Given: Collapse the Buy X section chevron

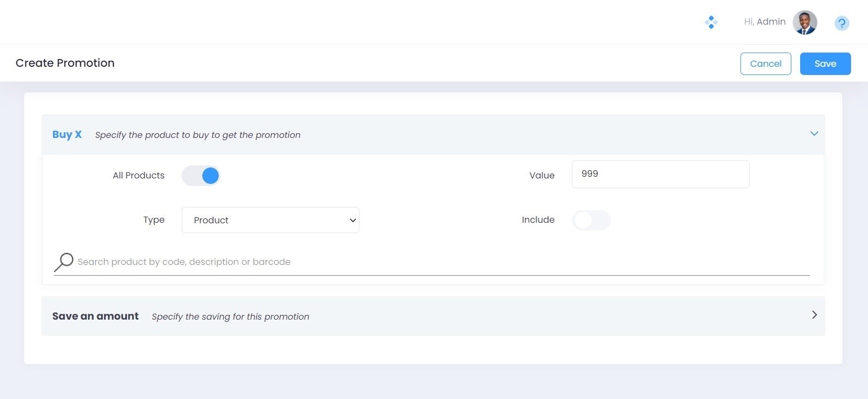Looking at the screenshot, I should pos(814,134).
